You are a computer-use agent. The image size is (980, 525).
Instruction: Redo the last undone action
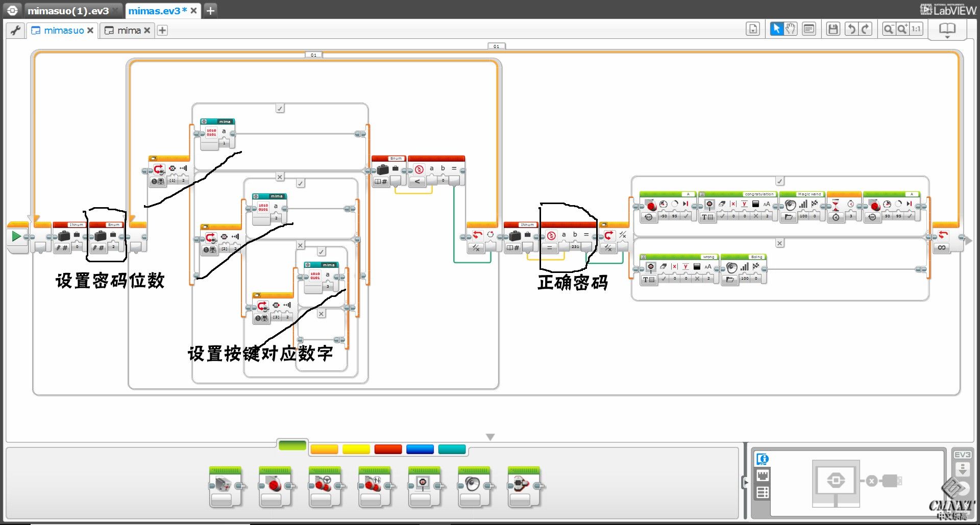(865, 29)
